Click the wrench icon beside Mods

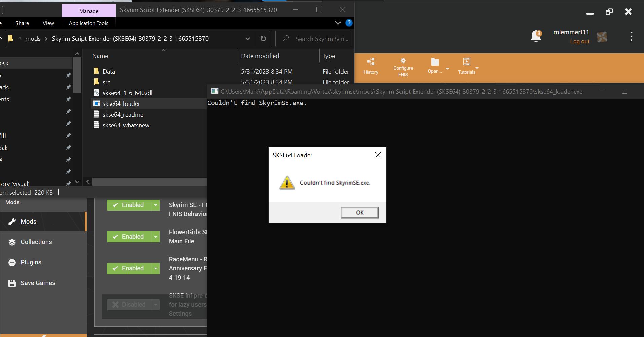[x=12, y=222]
